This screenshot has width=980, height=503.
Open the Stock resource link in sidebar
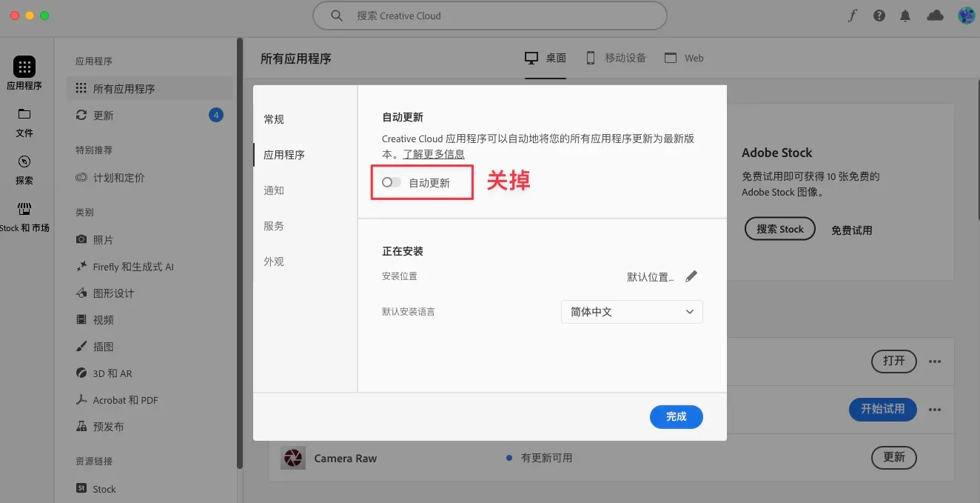coord(150,488)
